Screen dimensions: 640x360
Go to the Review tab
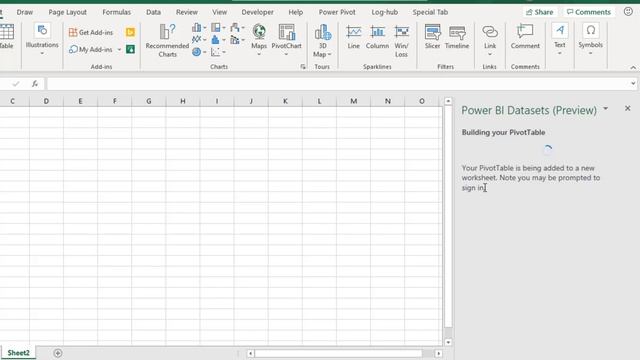(x=187, y=12)
